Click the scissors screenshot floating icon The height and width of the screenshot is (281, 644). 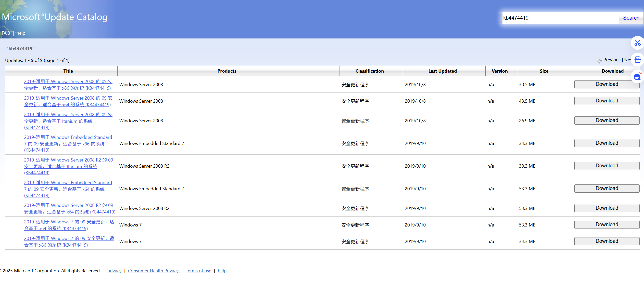coord(637,43)
